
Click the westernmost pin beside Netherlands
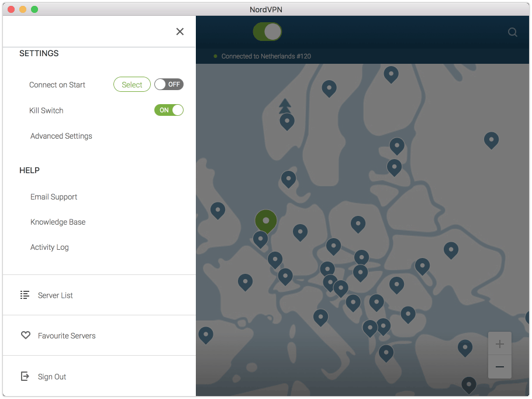click(x=218, y=211)
